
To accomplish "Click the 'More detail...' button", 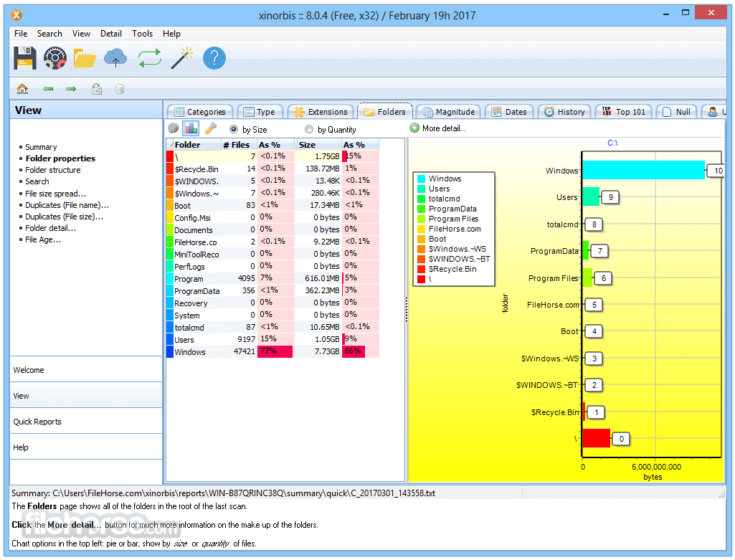I will (437, 128).
